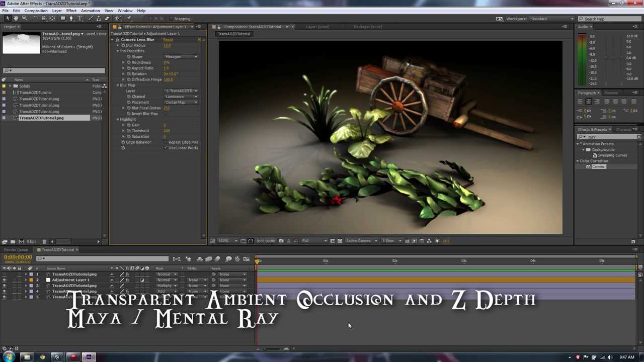The image size is (644, 362).
Task: Click the yellow label swatch of Solids
Action: pos(4,86)
